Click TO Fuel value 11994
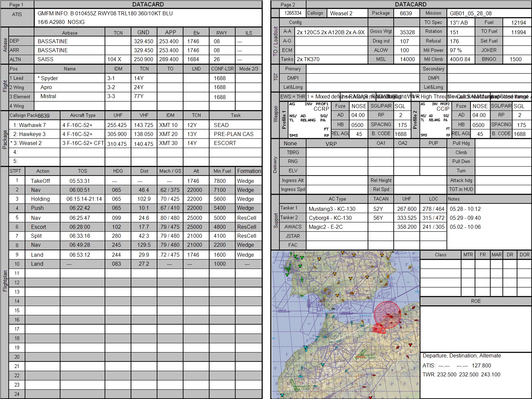 pos(519,32)
